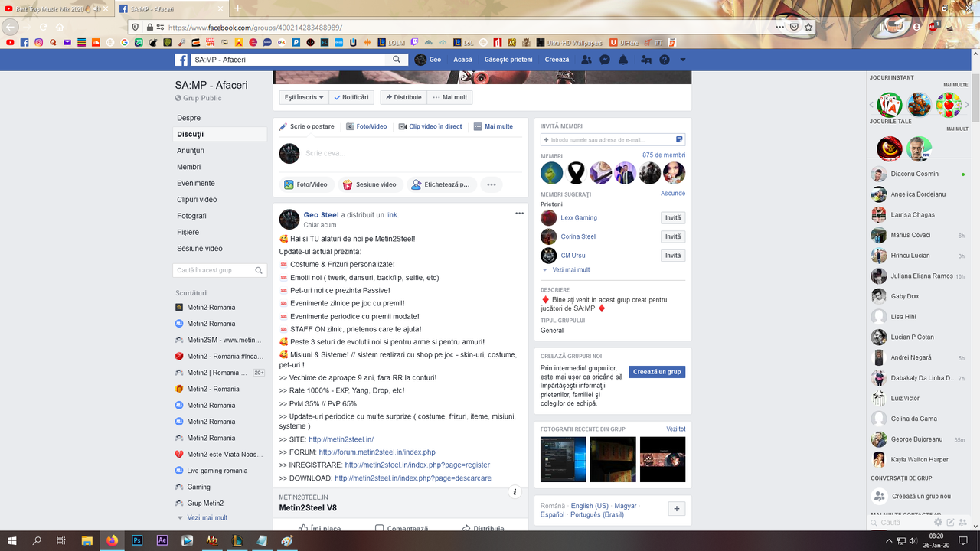The height and width of the screenshot is (551, 980).
Task: Open Mai multe composer options
Action: point(493,126)
